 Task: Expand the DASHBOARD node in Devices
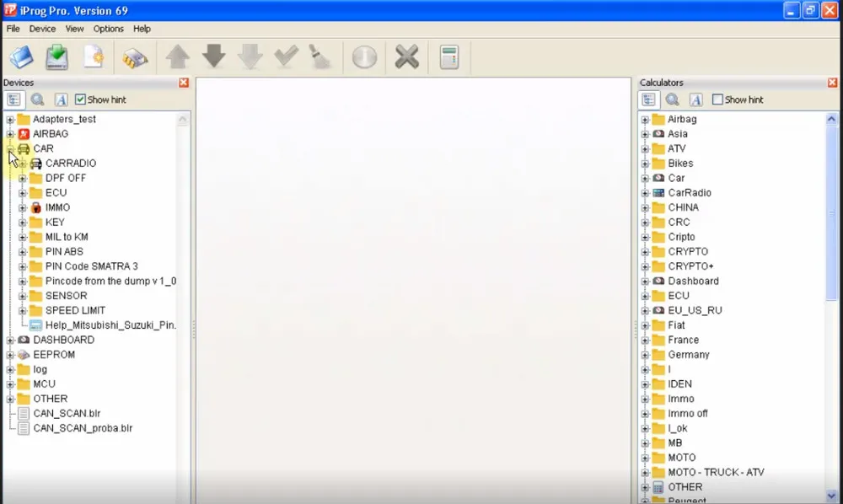tap(10, 340)
